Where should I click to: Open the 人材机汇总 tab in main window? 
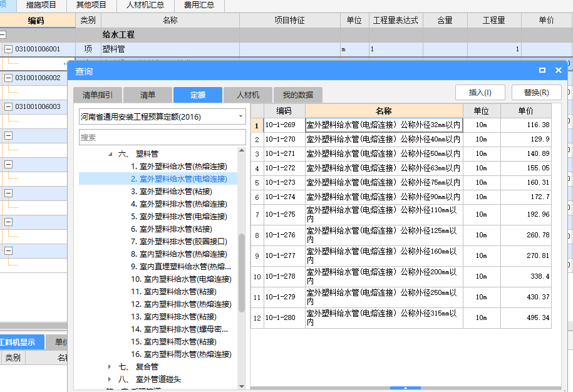[x=145, y=5]
